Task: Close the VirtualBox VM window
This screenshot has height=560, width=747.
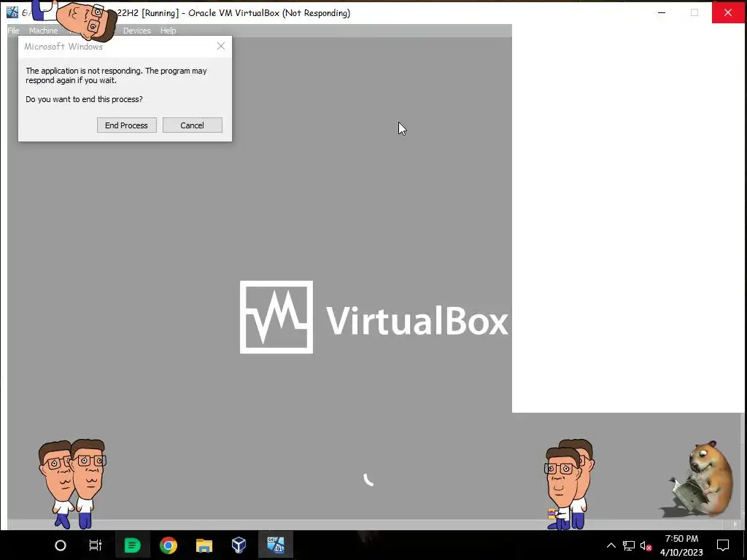Action: point(729,13)
